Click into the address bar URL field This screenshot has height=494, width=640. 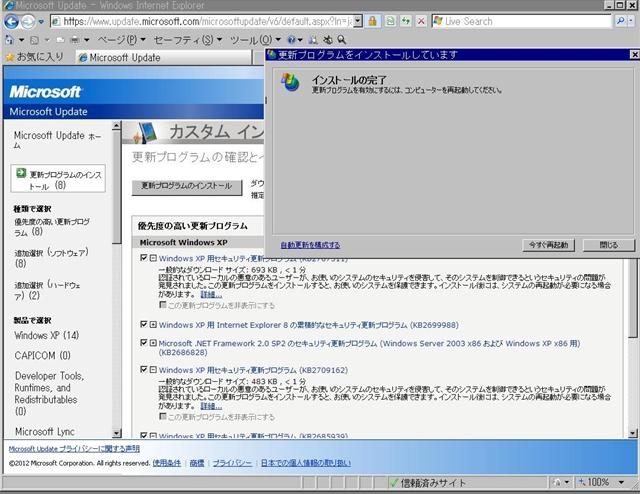[207, 21]
